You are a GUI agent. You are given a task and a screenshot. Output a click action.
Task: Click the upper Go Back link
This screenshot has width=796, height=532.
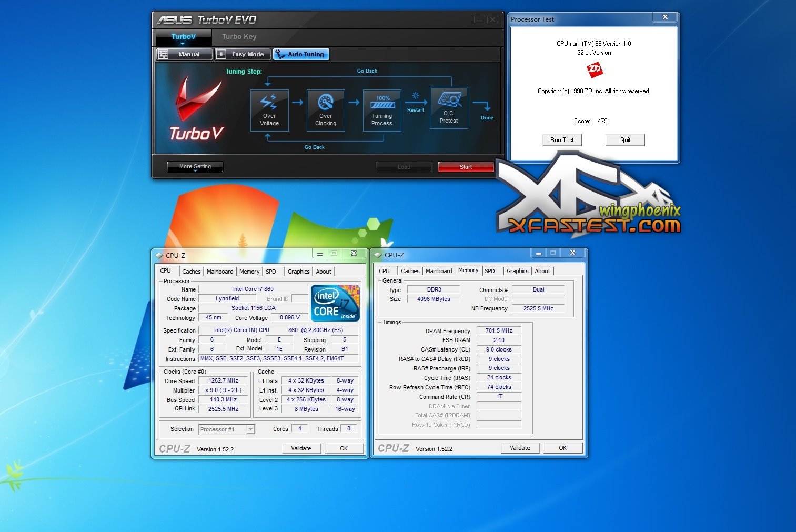click(x=367, y=71)
